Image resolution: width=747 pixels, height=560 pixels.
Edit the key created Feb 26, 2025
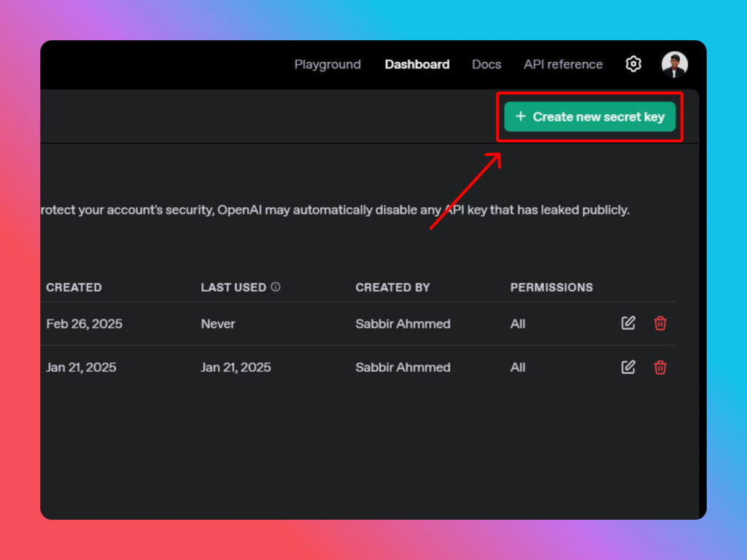coord(628,323)
